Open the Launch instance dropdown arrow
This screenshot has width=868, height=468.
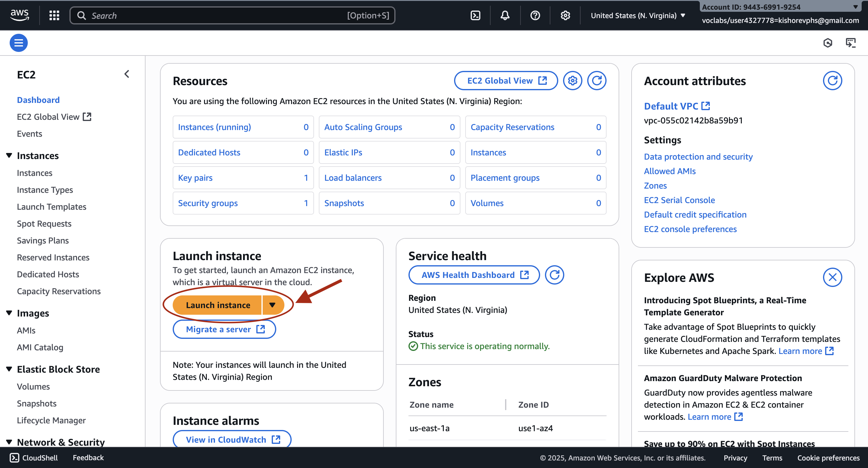point(272,305)
